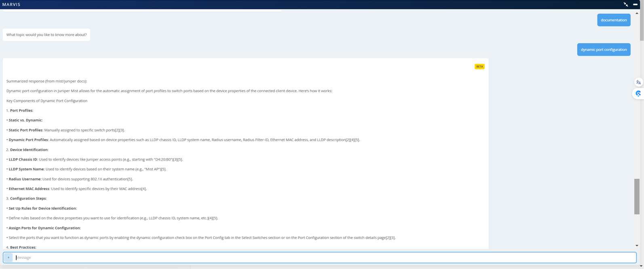Focus the Message input field
Viewport: 644px width, 269px height.
pyautogui.click(x=323, y=257)
